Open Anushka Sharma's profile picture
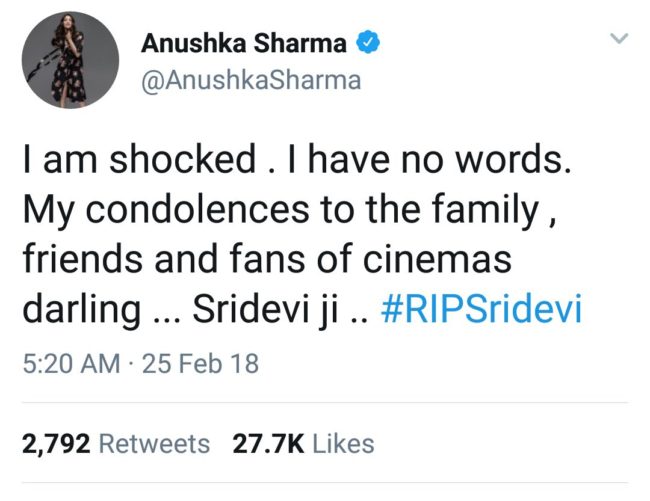Screen dimensions: 650x501 (70, 61)
